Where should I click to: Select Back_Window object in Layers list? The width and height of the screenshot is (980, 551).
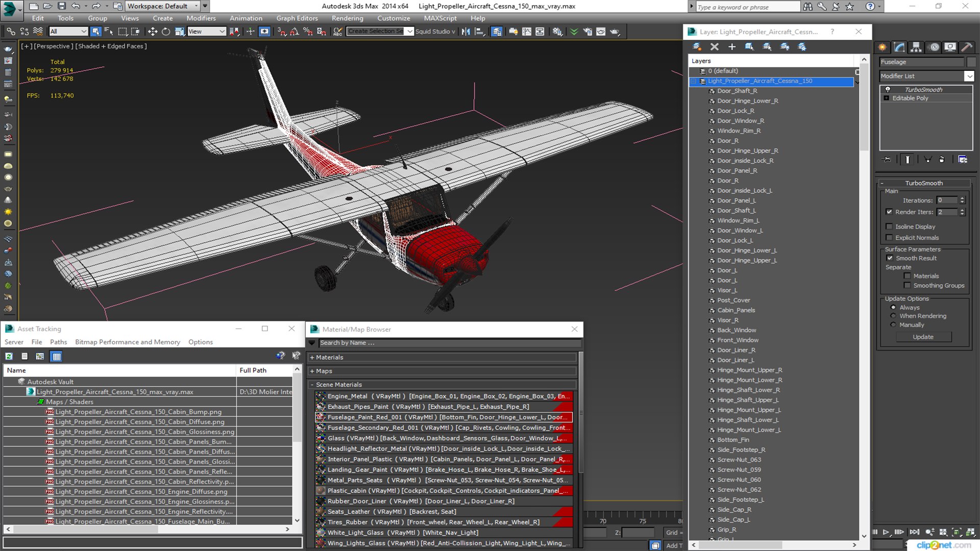737,331
